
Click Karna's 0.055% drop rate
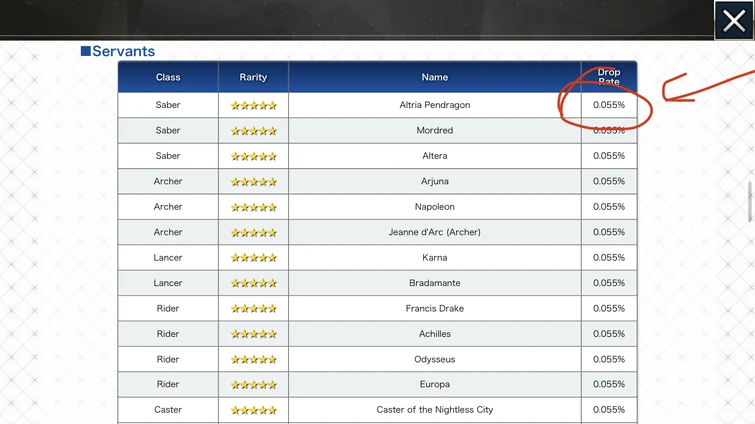[x=609, y=257]
